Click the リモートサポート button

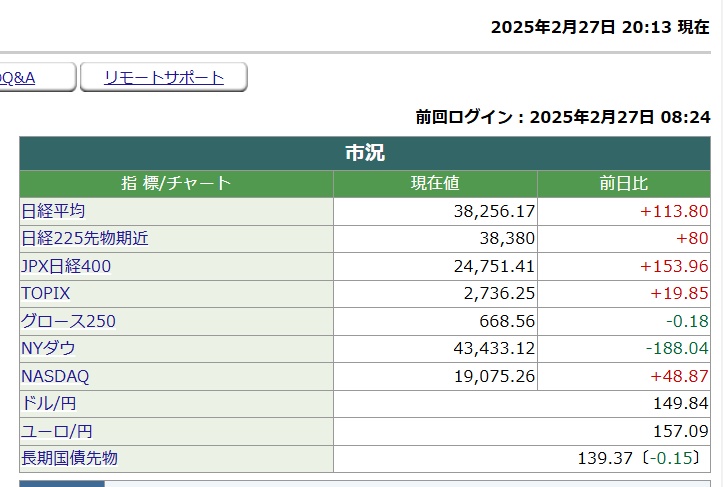164,78
